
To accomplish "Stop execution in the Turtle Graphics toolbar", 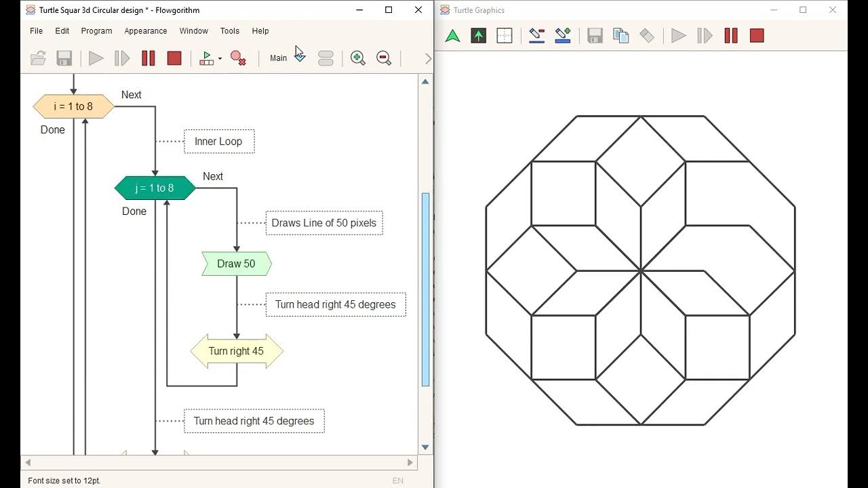I will tap(757, 36).
